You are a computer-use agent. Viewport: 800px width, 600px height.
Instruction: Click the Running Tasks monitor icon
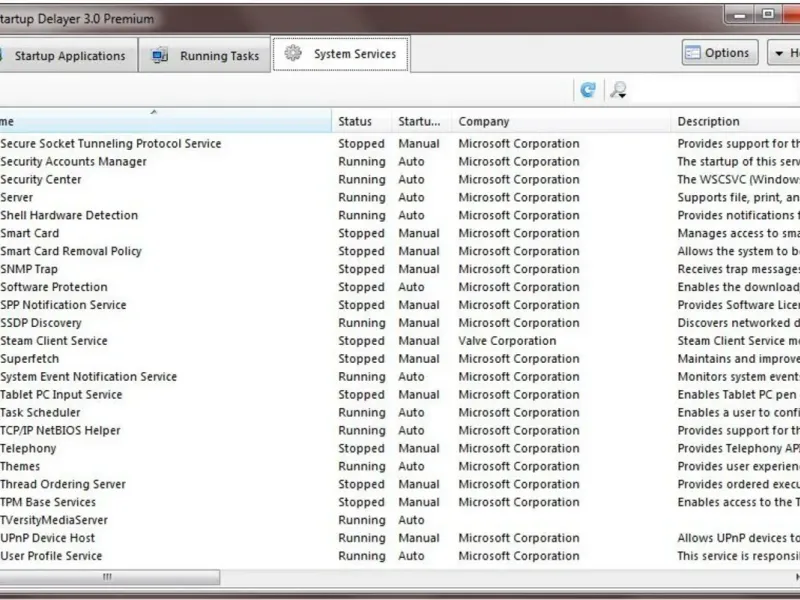(x=160, y=56)
